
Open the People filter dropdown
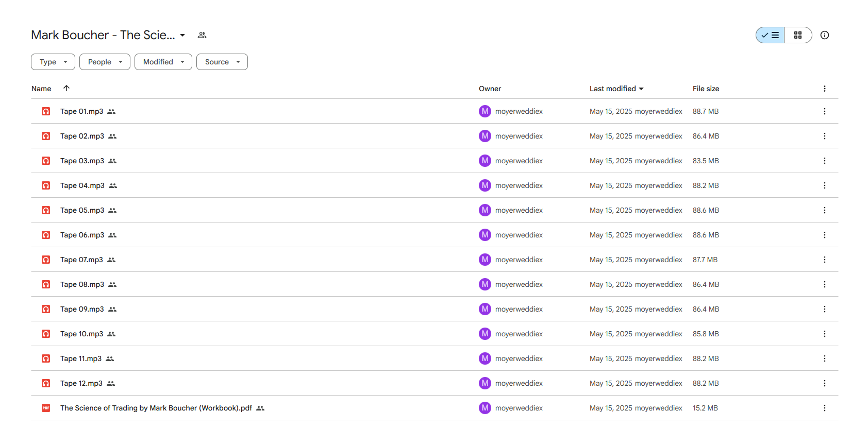(x=105, y=62)
